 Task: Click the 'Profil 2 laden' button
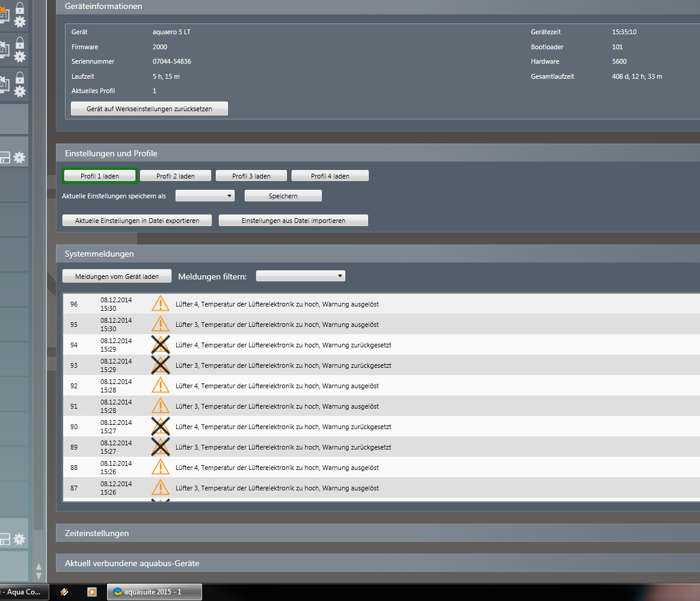176,176
